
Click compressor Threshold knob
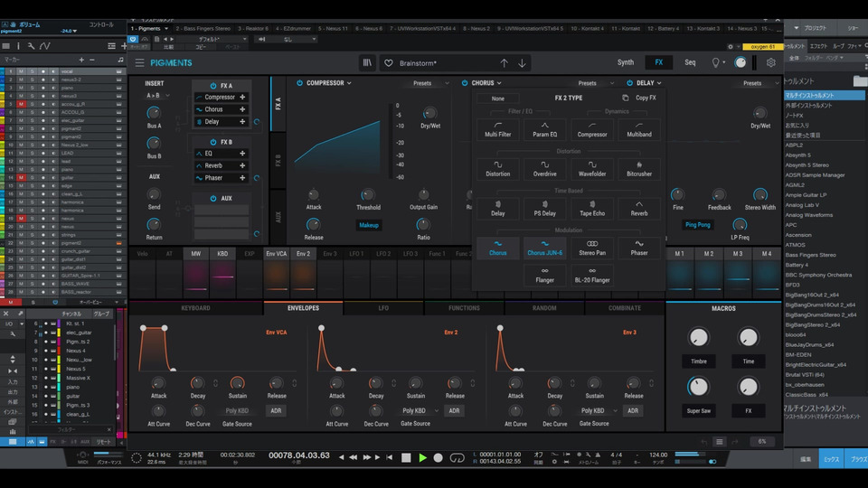(x=367, y=195)
